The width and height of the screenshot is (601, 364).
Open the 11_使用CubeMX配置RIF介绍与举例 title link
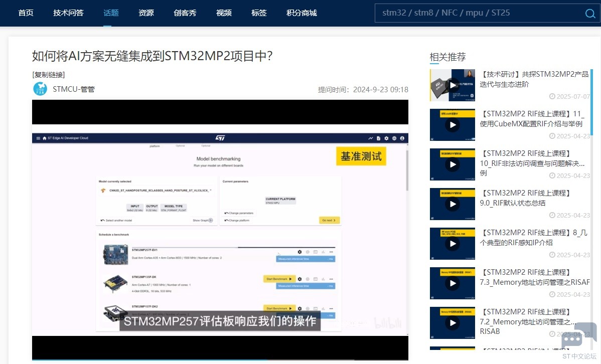[532, 119]
